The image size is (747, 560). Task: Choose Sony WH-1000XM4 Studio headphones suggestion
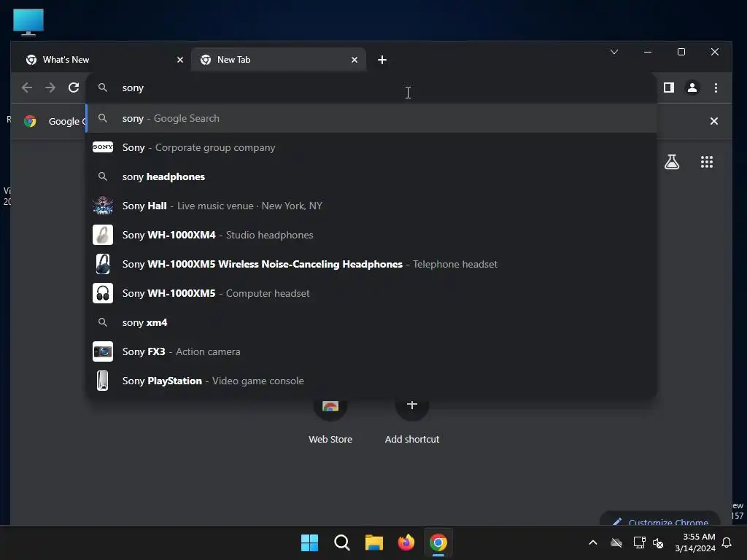371,235
